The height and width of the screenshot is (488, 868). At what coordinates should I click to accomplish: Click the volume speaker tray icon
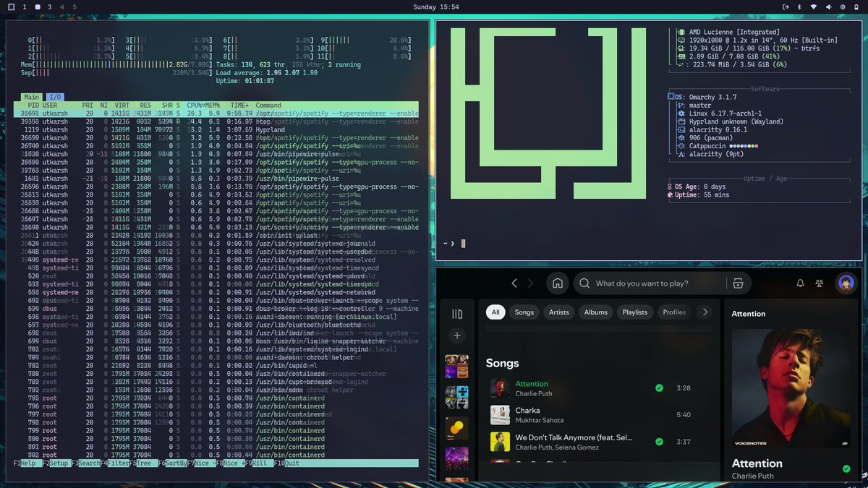click(827, 7)
